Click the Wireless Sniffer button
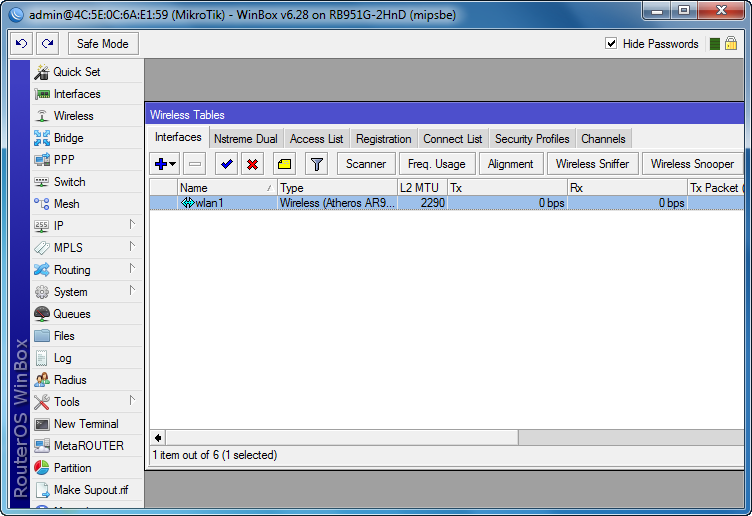The width and height of the screenshot is (752, 516). 592,164
